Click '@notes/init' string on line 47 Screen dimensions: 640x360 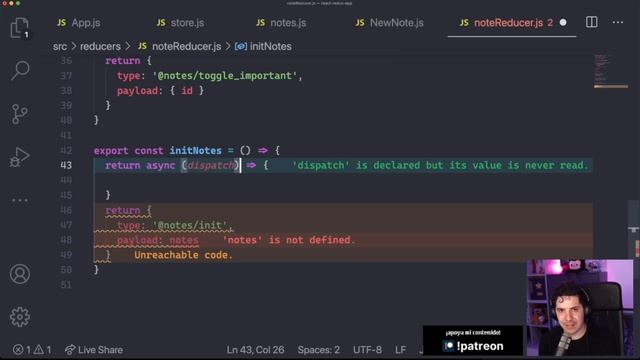click(189, 225)
